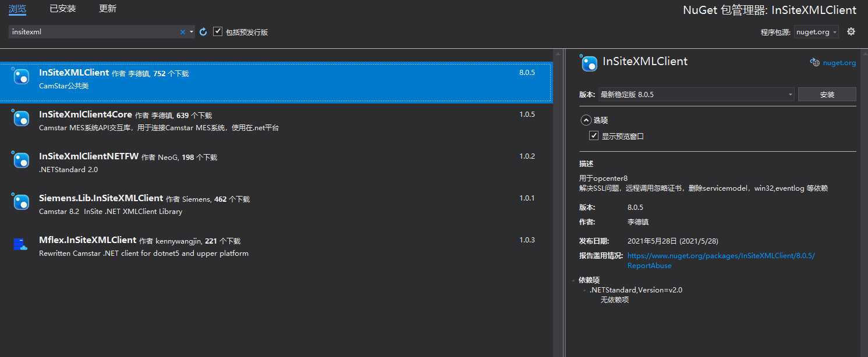Click the '无依赖项' dependency entry

pos(615,300)
